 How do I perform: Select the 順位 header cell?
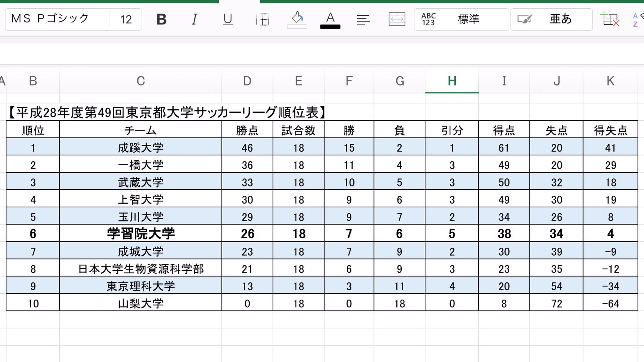(x=33, y=130)
